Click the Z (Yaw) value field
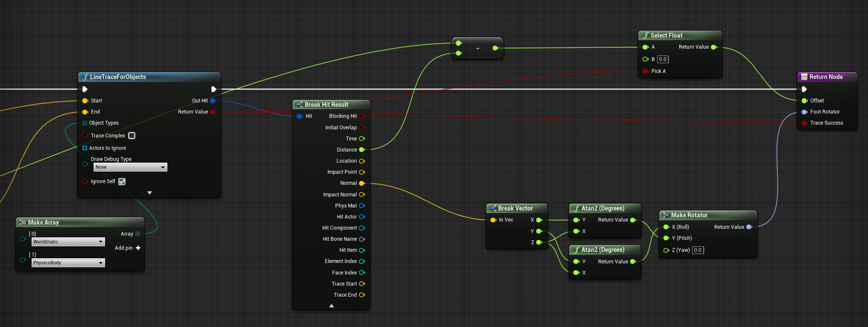868x327 pixels. pyautogui.click(x=698, y=250)
